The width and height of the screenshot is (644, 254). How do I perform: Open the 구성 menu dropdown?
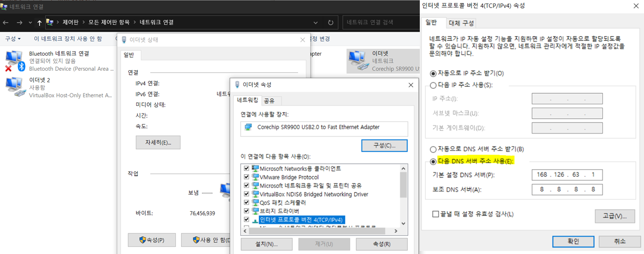coord(13,39)
